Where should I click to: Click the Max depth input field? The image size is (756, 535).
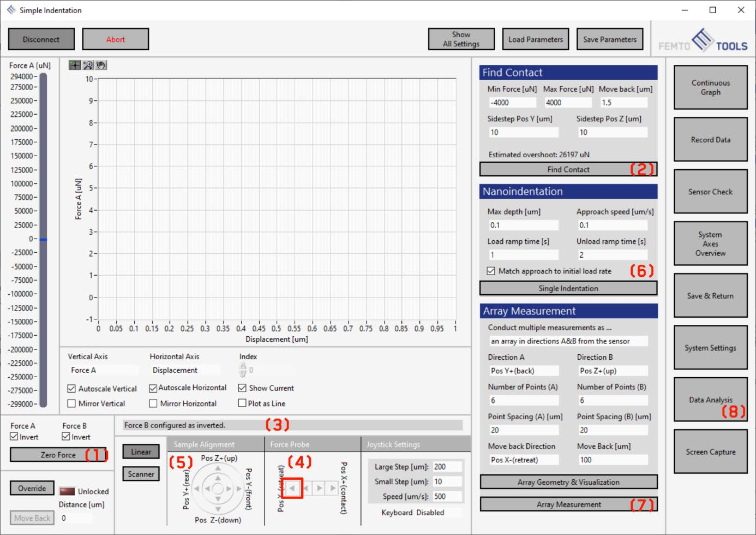pyautogui.click(x=523, y=225)
